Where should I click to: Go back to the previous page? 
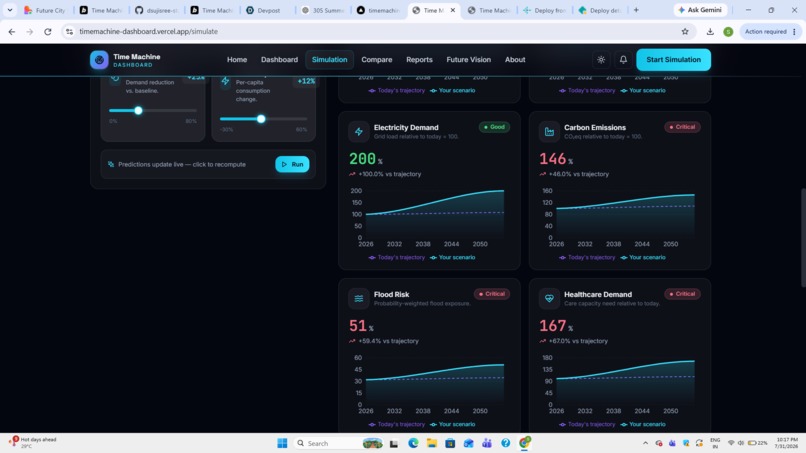point(11,31)
